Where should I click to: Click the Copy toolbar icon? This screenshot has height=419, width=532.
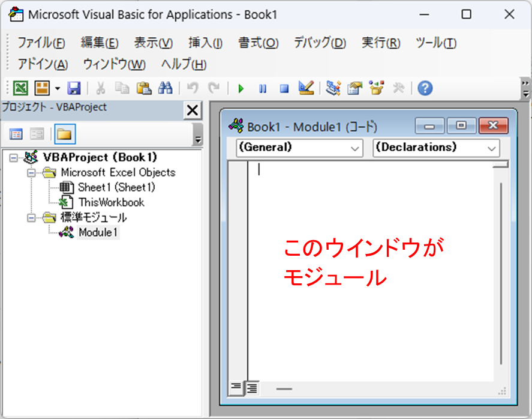pyautogui.click(x=122, y=88)
